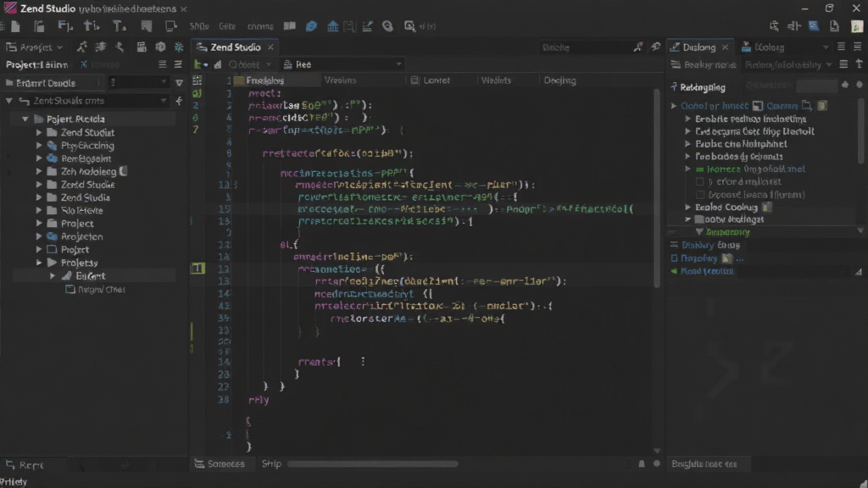
Task: Expand the Eeolod Coolrug row in the right panel
Action: (687, 207)
